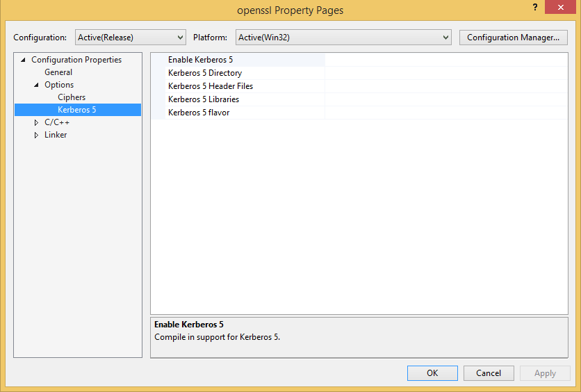The width and height of the screenshot is (581, 392).
Task: Collapse the Configuration Properties tree node
Action: [x=23, y=60]
